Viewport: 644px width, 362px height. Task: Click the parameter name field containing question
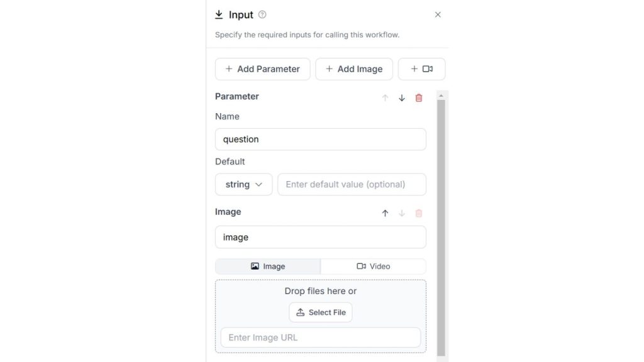(320, 140)
